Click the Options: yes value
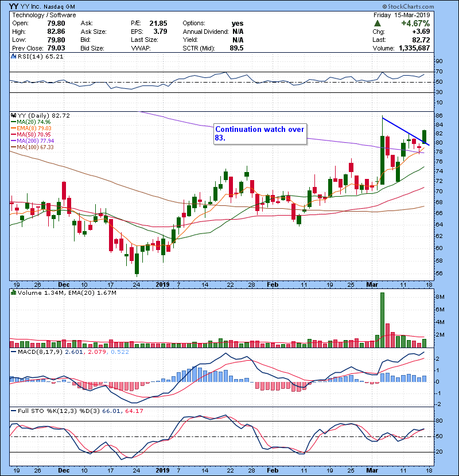 (238, 24)
